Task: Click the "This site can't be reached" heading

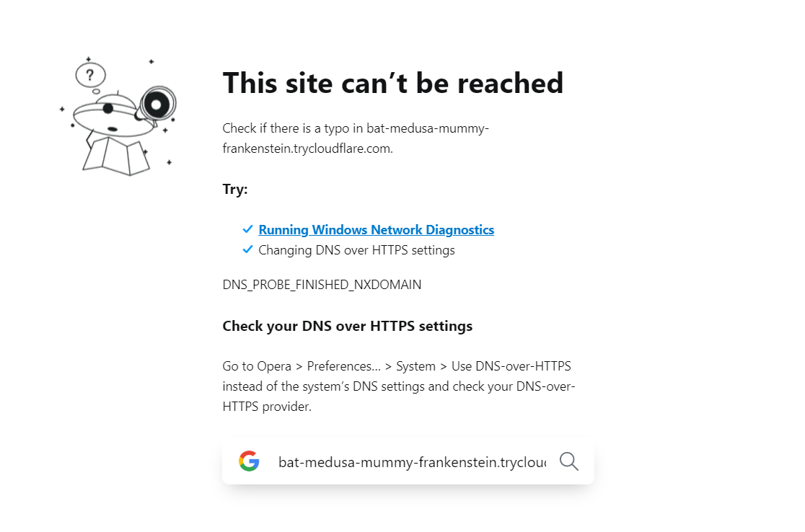Action: tap(392, 83)
